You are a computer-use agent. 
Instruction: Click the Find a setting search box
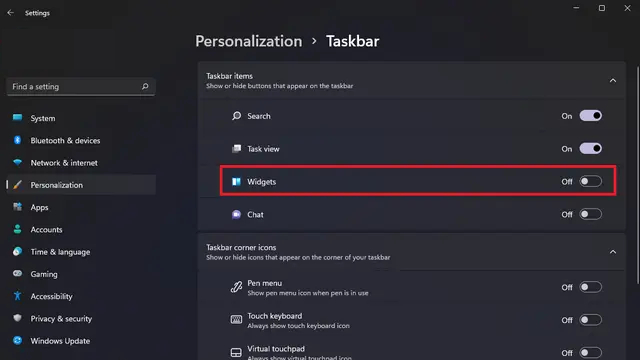click(x=81, y=87)
